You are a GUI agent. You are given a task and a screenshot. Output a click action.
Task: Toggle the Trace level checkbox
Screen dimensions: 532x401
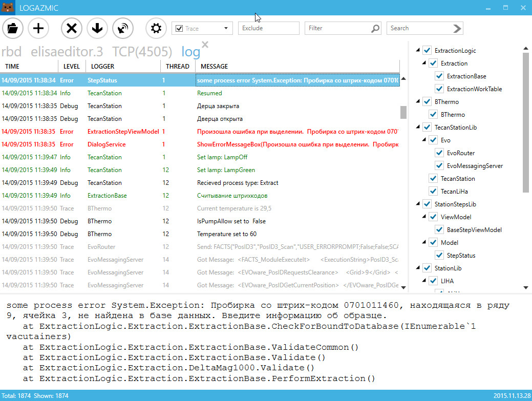click(x=179, y=29)
